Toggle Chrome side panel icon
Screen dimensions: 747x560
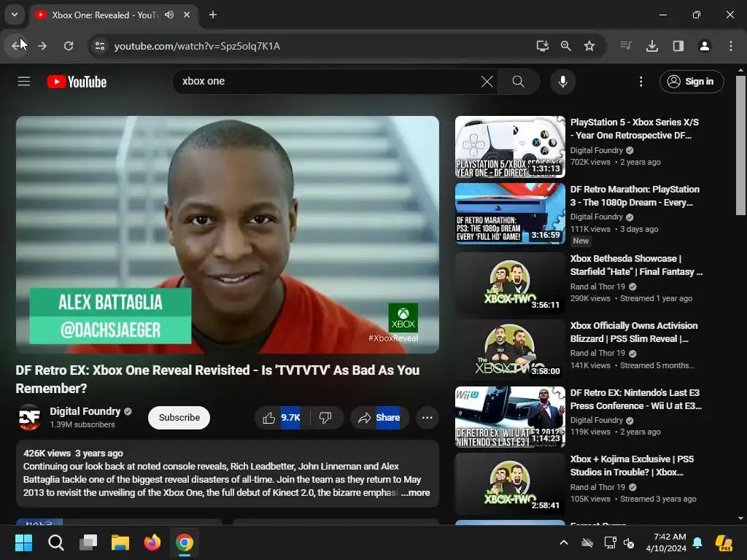pos(678,46)
